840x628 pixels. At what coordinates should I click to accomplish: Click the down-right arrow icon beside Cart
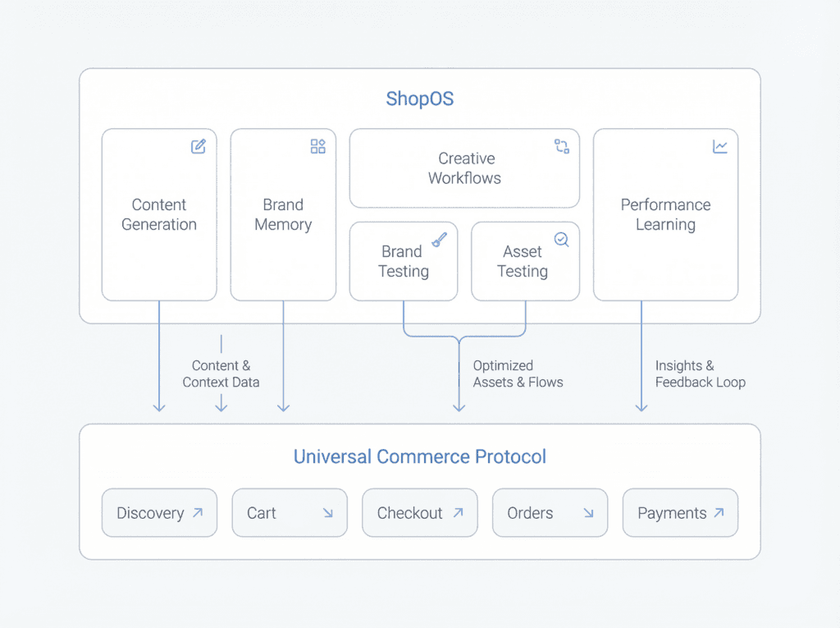[x=328, y=513]
